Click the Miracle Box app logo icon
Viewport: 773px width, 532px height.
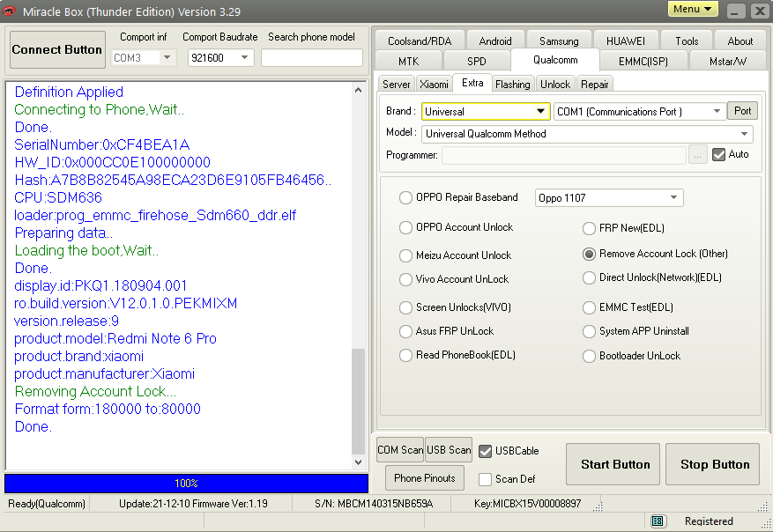pyautogui.click(x=9, y=11)
